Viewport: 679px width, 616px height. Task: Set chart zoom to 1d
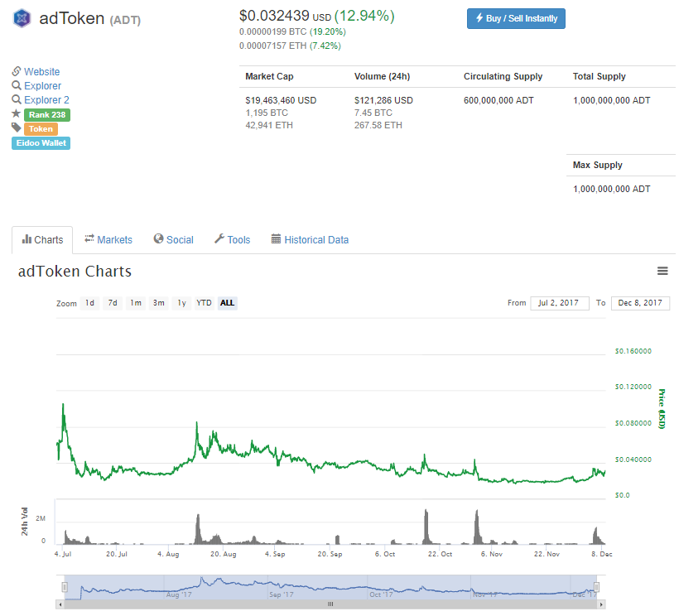pos(89,303)
